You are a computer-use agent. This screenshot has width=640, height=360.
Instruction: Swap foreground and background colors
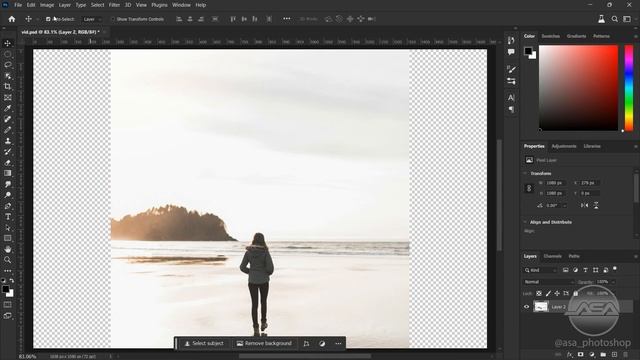[11, 280]
